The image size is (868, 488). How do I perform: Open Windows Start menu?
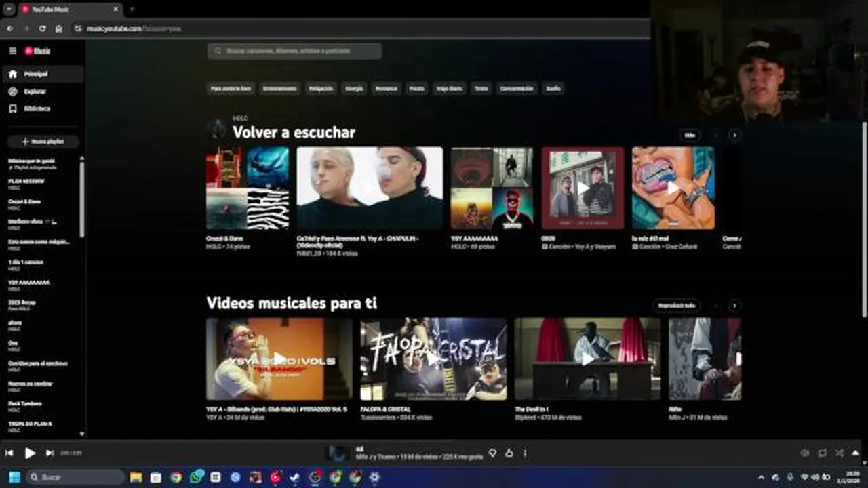tap(14, 477)
